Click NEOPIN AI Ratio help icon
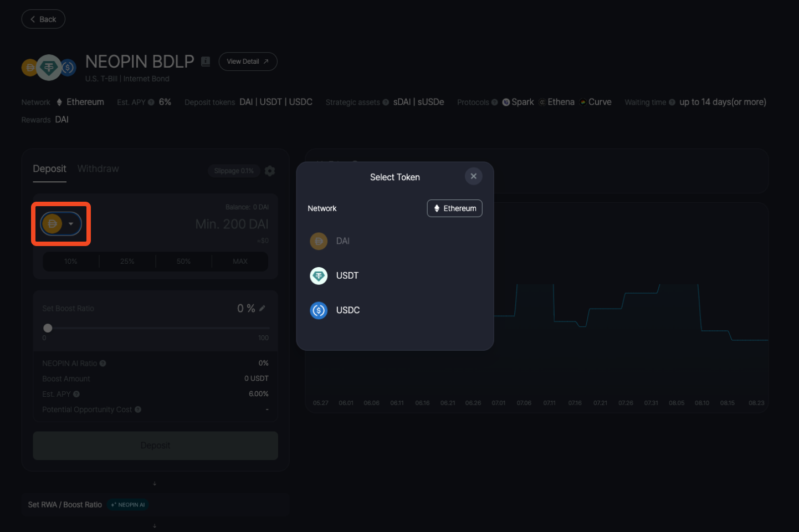Image resolution: width=799 pixels, height=532 pixels. (103, 364)
